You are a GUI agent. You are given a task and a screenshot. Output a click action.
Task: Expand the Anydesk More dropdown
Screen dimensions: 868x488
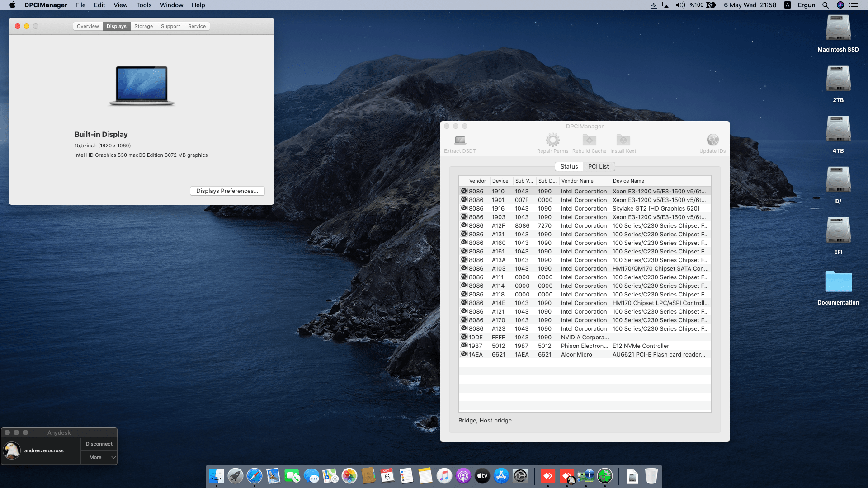tap(99, 457)
